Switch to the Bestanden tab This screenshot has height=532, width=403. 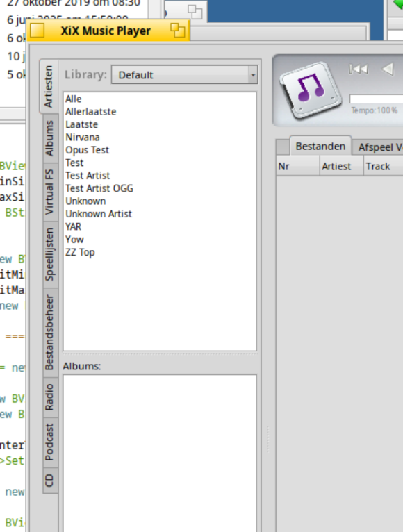(320, 147)
